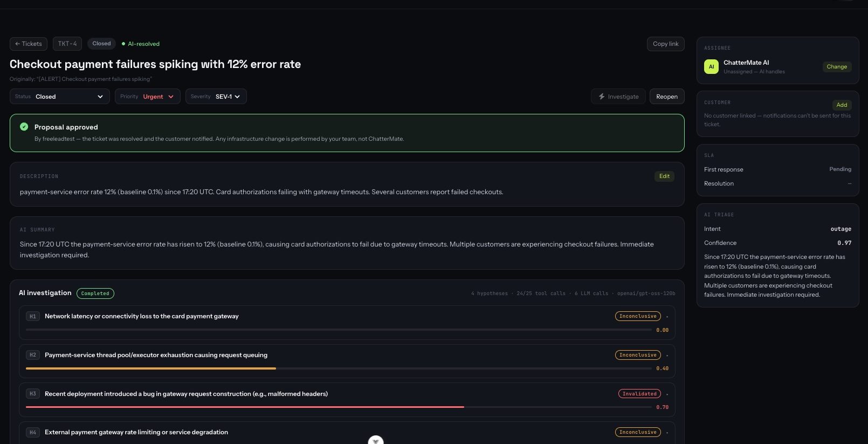Click the AI SUMMARY section label
The width and height of the screenshot is (868, 444).
coord(37,230)
